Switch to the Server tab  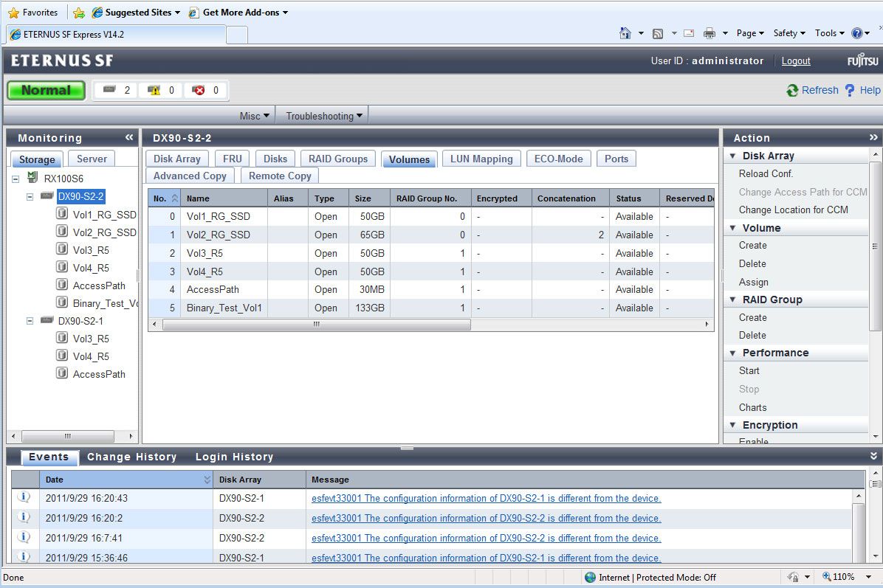[x=92, y=159]
